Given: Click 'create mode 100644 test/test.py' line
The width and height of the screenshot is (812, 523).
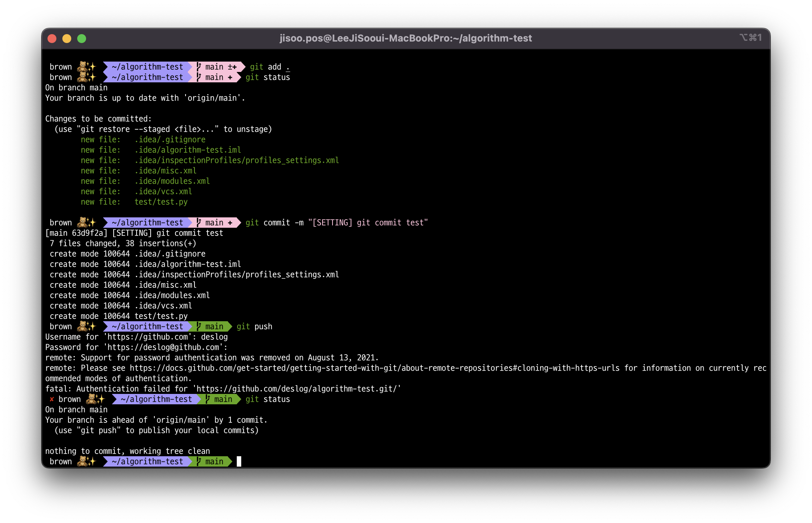Looking at the screenshot, I should (119, 316).
